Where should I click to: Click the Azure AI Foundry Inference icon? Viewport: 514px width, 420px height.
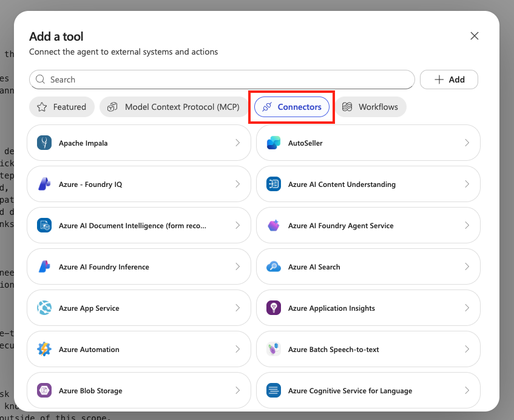44,267
